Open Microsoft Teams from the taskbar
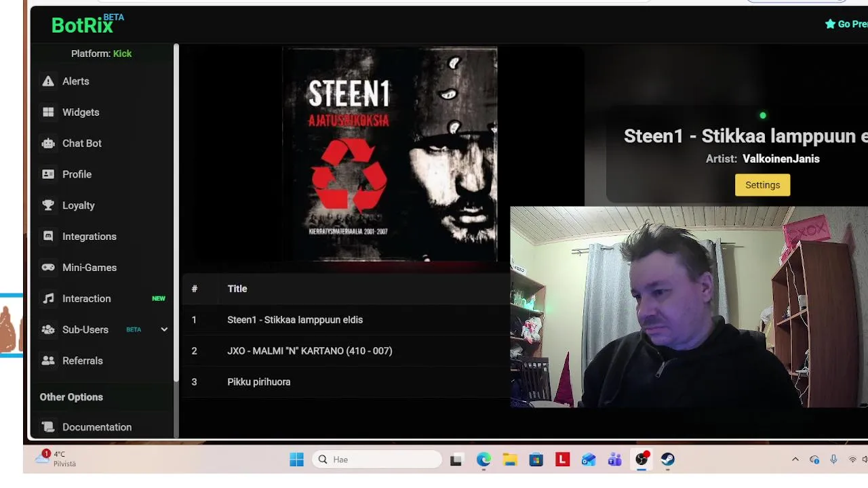 615,460
